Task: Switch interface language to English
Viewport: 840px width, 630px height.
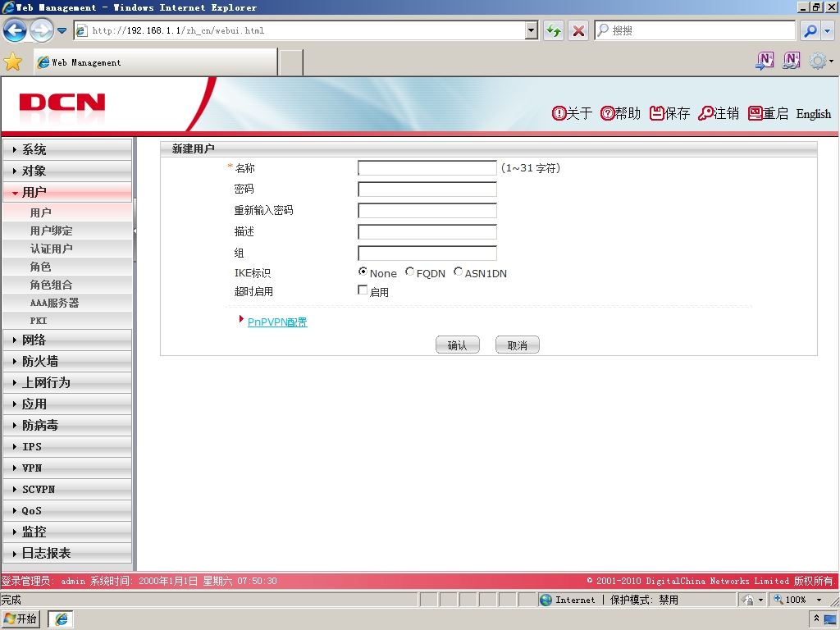Action: (x=813, y=113)
